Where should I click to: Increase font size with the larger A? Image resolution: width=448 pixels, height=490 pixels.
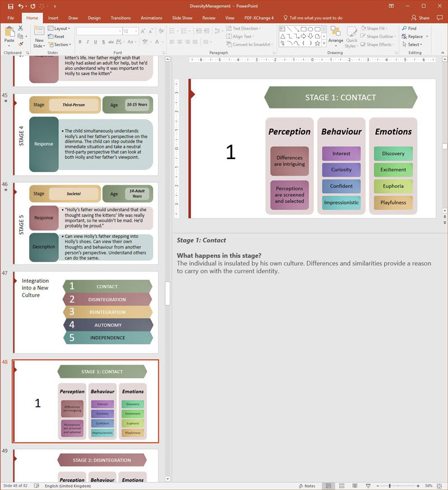coord(143,31)
